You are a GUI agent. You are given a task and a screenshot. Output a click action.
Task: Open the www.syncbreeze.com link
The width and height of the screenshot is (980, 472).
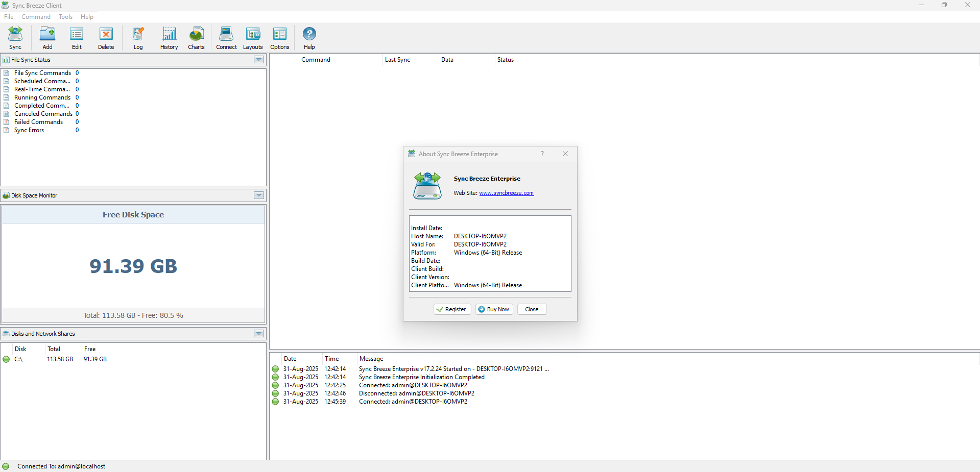(x=506, y=193)
